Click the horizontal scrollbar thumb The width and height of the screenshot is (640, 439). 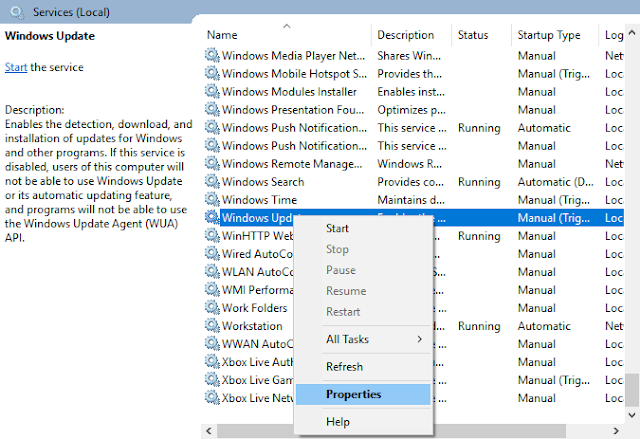pos(391,431)
